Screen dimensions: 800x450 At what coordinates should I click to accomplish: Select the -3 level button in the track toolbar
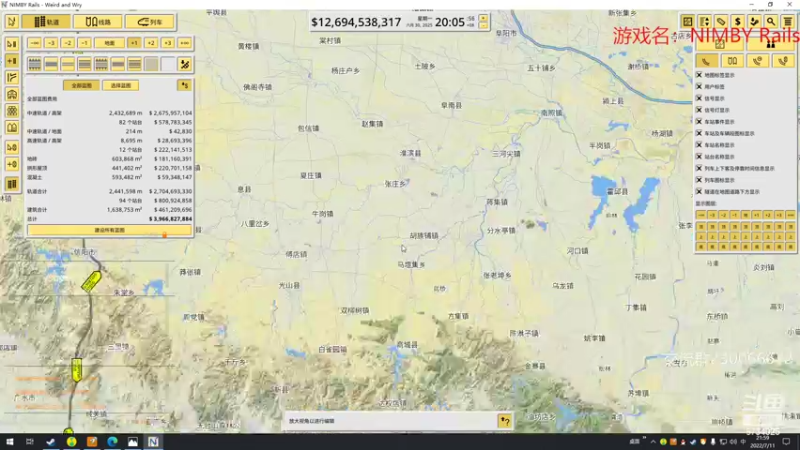click(51, 43)
